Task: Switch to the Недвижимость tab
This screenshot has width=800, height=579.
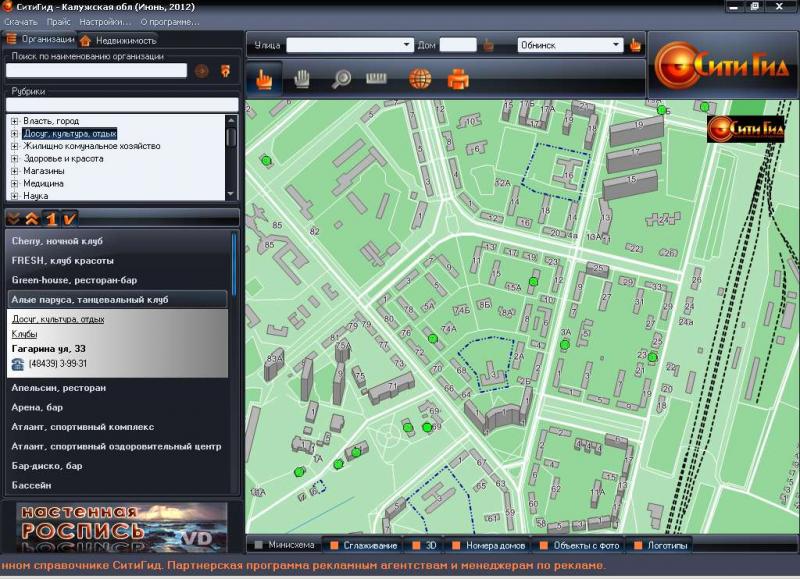Action: point(119,40)
